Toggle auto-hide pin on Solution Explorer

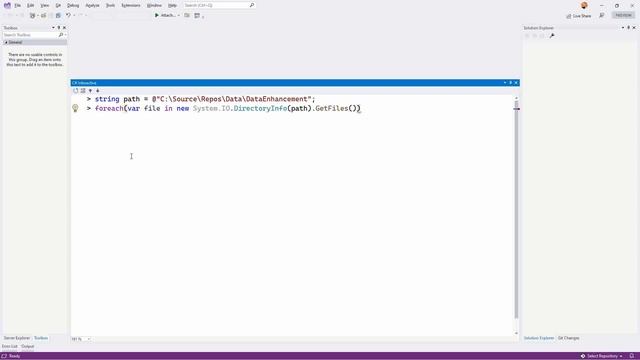tap(629, 28)
